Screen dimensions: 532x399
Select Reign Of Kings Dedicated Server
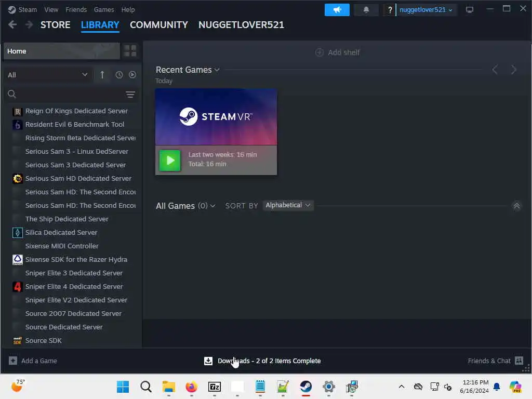coord(71,111)
